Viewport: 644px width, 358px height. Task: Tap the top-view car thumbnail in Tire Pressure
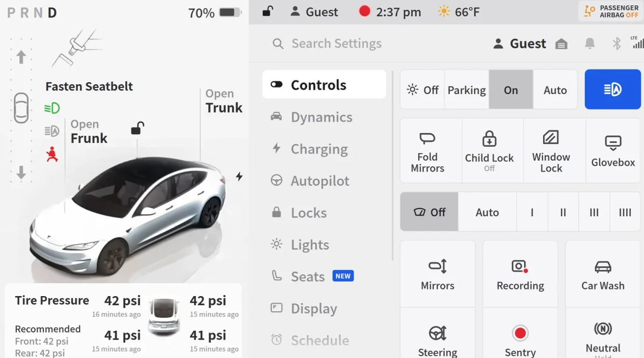coord(164,317)
